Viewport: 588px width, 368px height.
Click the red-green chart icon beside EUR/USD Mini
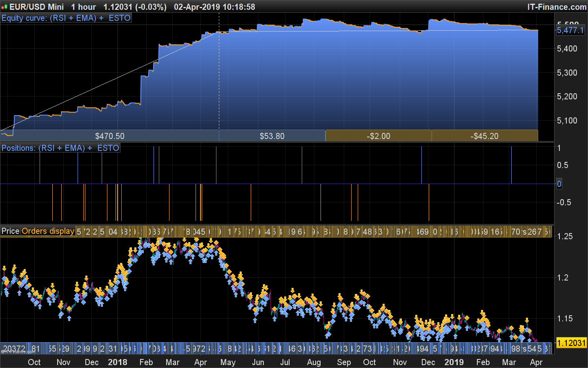(4, 7)
